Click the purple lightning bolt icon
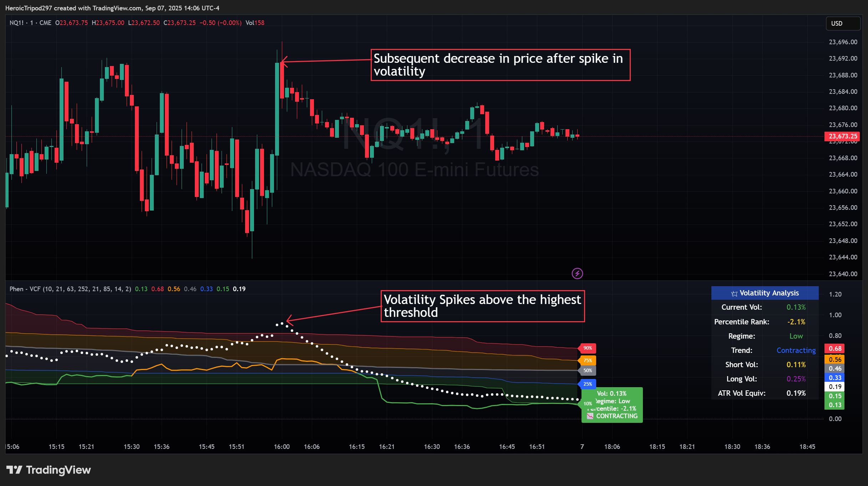The image size is (868, 486). pos(577,274)
